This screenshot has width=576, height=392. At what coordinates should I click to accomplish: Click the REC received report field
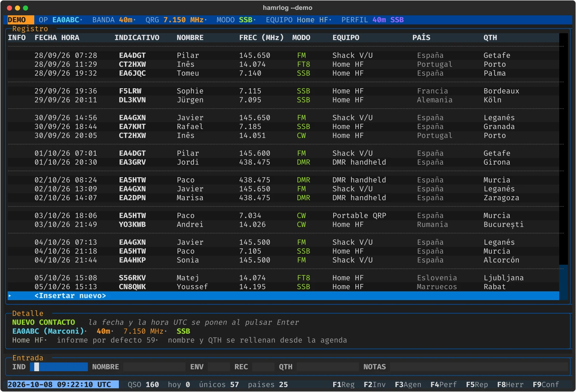click(263, 367)
